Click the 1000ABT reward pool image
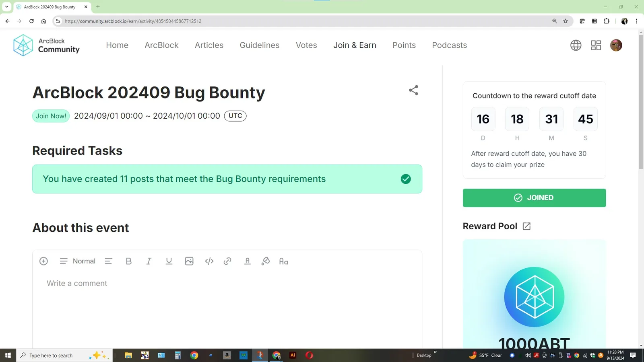Image resolution: width=644 pixels, height=362 pixels. pos(534,294)
